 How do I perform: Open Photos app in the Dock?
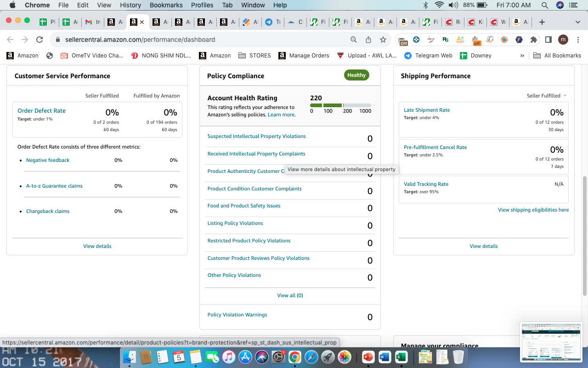tap(344, 356)
